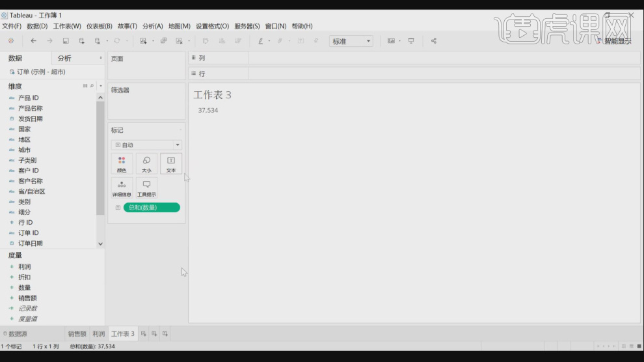Open the Detail mark card
Screen dimensions: 644x362
[x=122, y=188]
